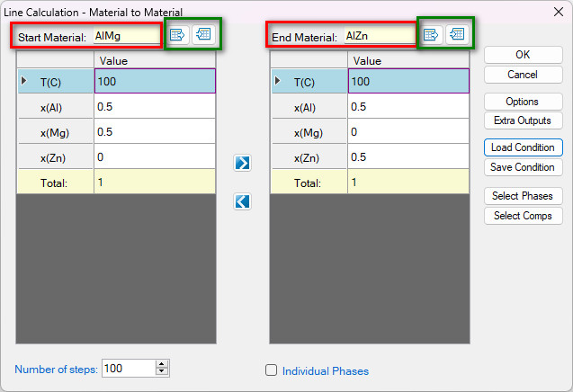Viewport: 573px width, 392px height.
Task: Close the Line Calculation dialog window
Action: [x=555, y=11]
